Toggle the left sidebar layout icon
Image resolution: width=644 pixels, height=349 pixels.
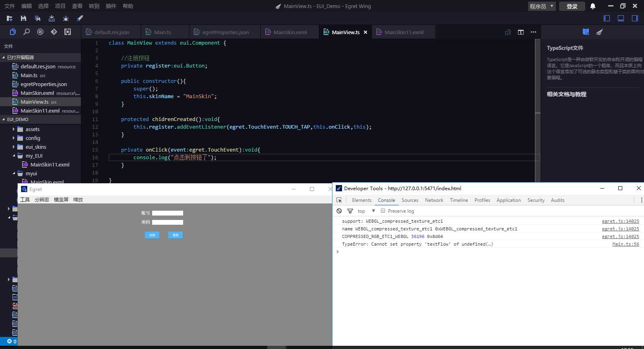(607, 18)
